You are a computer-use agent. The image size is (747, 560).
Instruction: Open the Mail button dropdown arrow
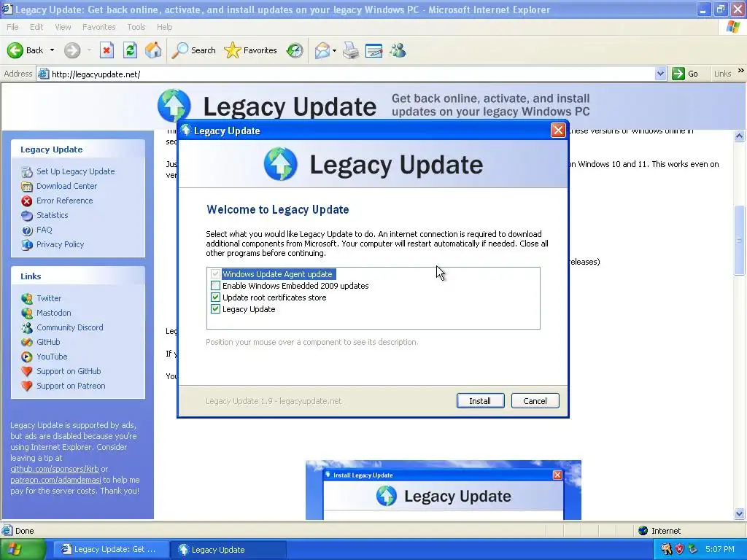tap(334, 50)
